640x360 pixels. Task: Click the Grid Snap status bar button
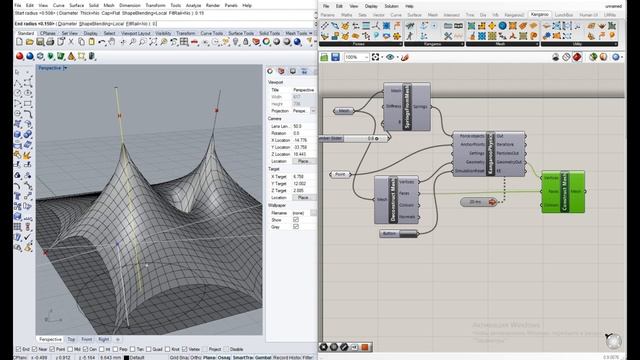179,358
